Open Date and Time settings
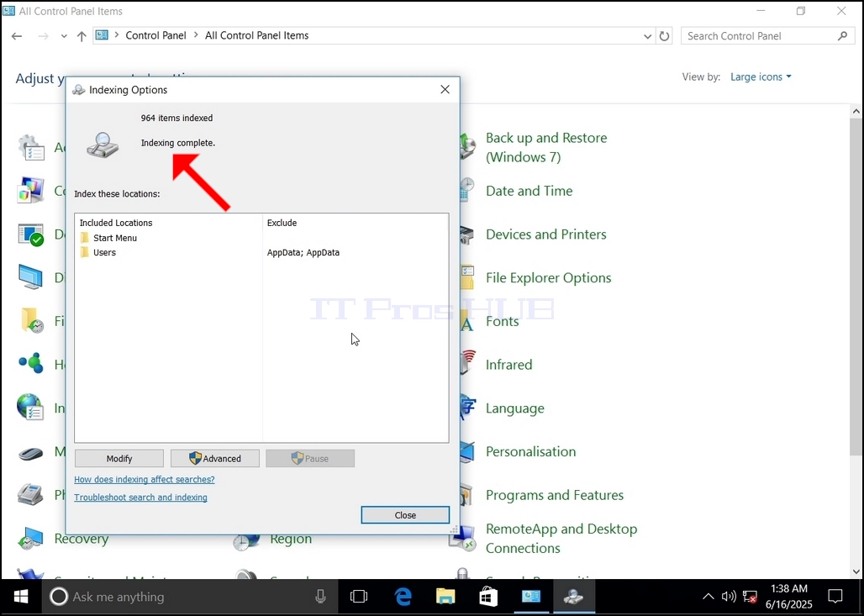 click(529, 191)
